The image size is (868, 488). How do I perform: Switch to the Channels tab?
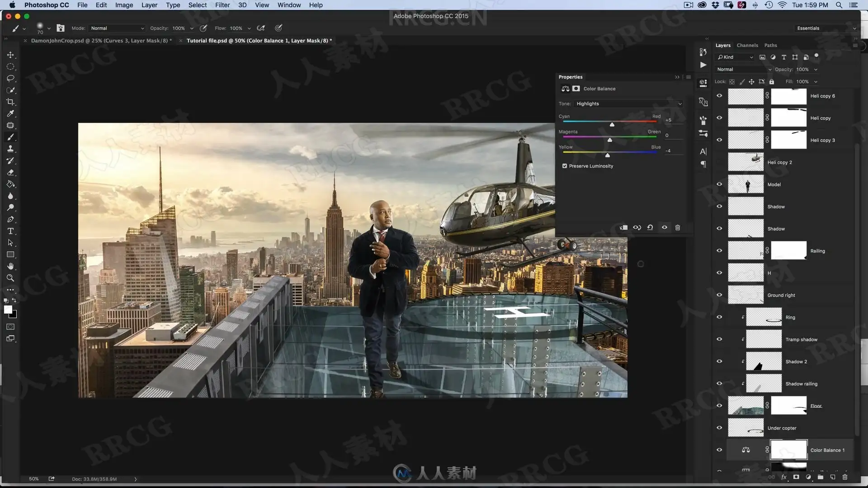coord(747,46)
